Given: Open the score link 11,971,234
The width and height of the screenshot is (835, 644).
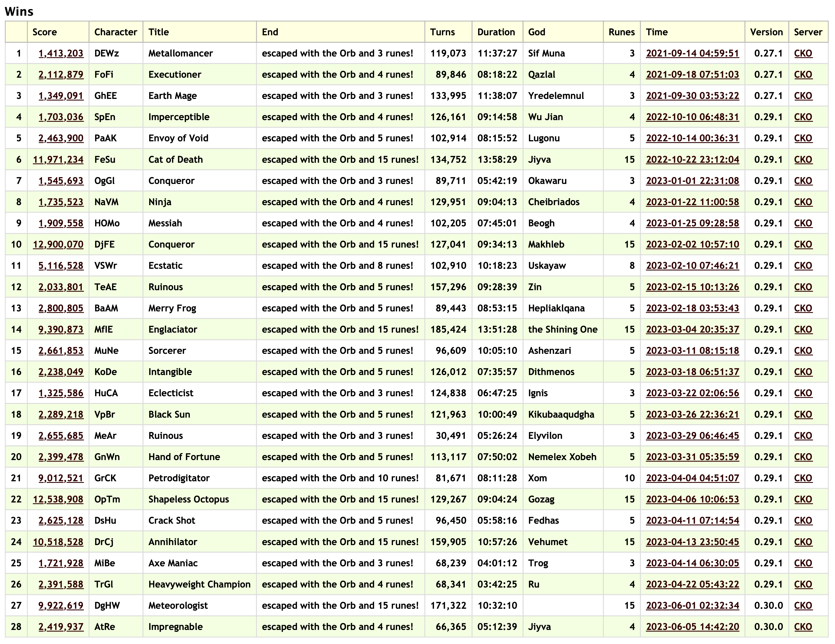Looking at the screenshot, I should pos(58,159).
